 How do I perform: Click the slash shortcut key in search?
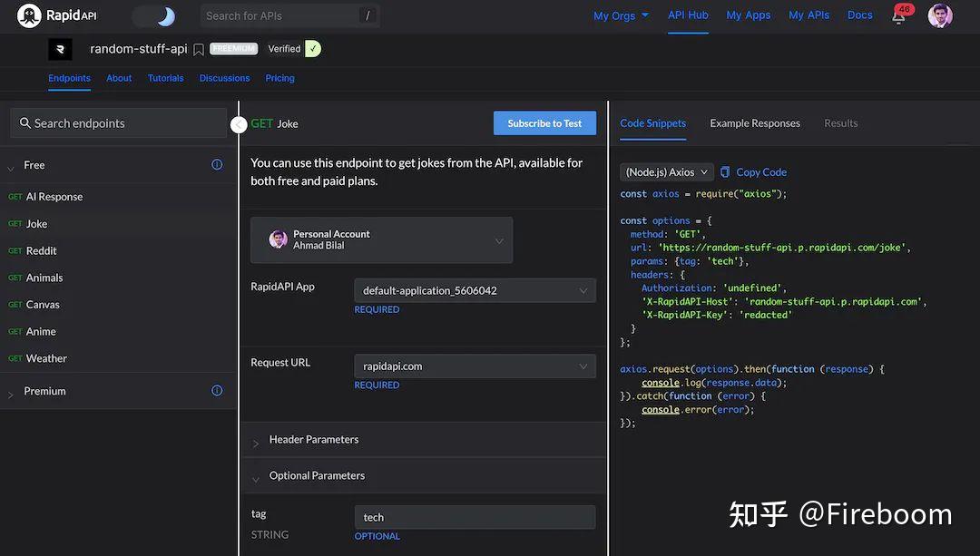pyautogui.click(x=367, y=15)
